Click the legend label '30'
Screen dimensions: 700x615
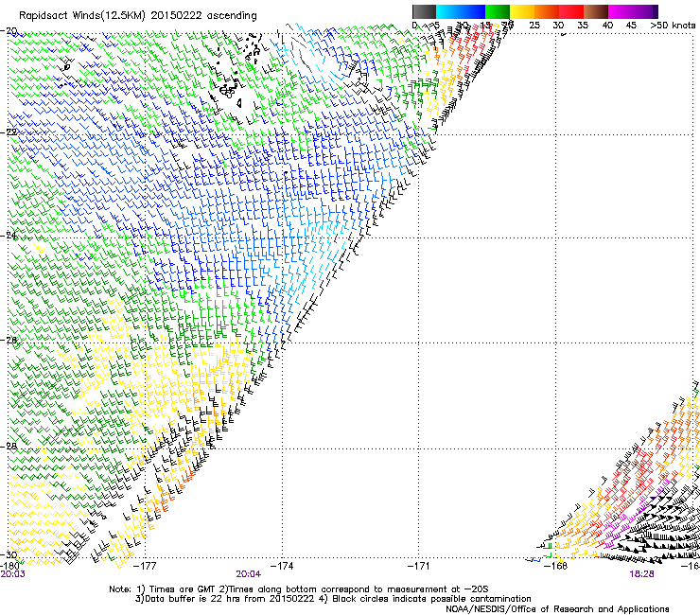(x=558, y=26)
